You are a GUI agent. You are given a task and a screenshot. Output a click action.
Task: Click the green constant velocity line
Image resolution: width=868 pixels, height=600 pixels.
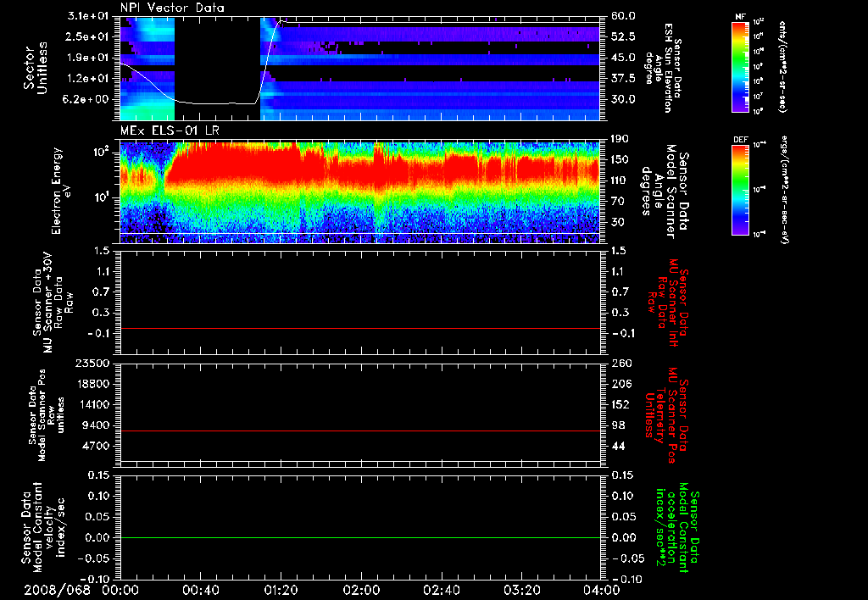pyautogui.click(x=360, y=538)
